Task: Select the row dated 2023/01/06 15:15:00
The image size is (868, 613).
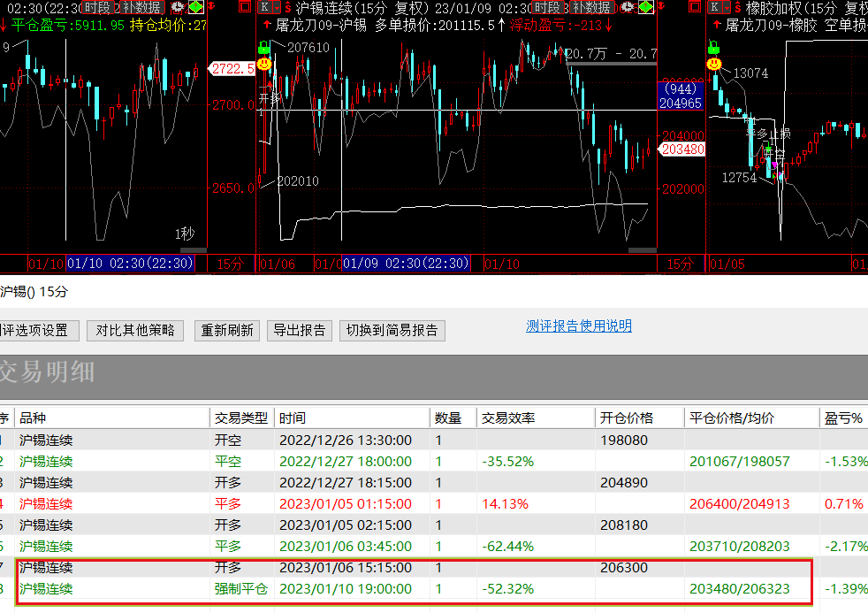Action: tap(434, 568)
